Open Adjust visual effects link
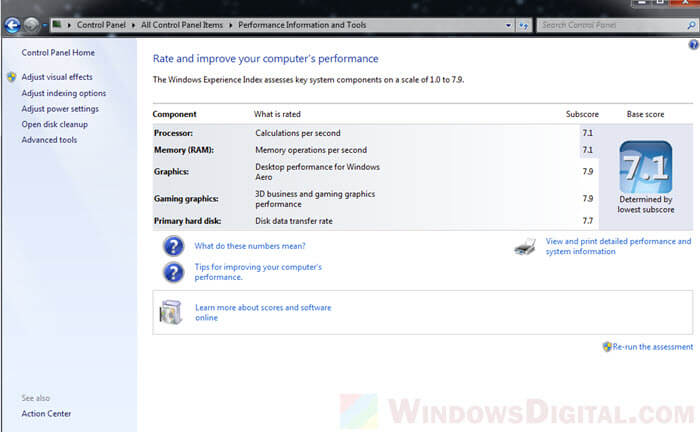The width and height of the screenshot is (700, 432). coord(57,77)
